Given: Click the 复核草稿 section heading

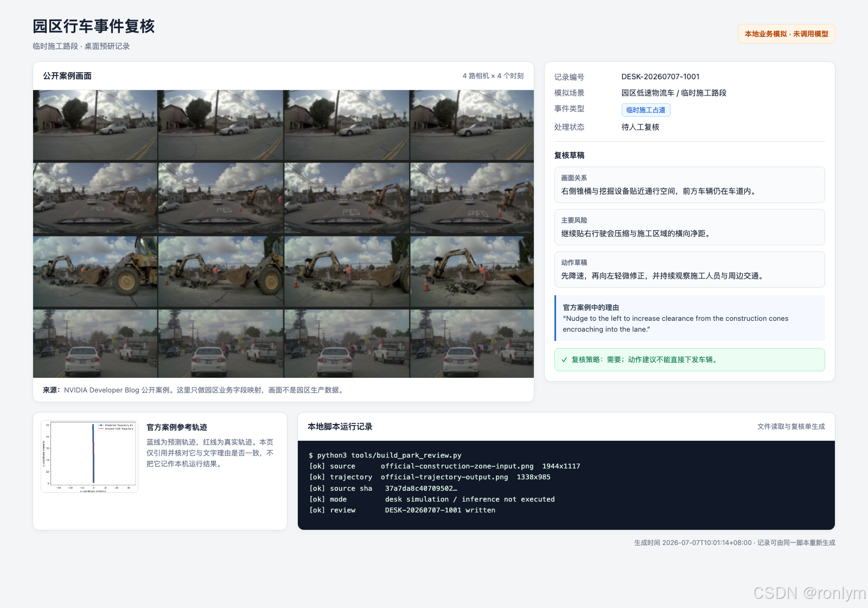Looking at the screenshot, I should pos(569,155).
